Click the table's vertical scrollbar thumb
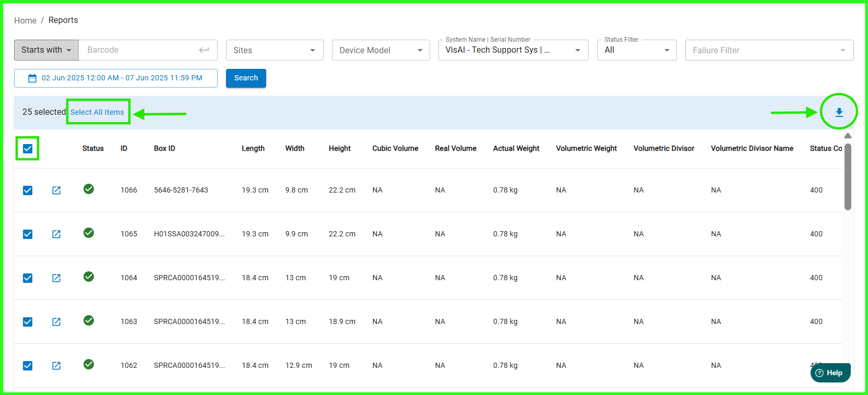 (x=848, y=176)
